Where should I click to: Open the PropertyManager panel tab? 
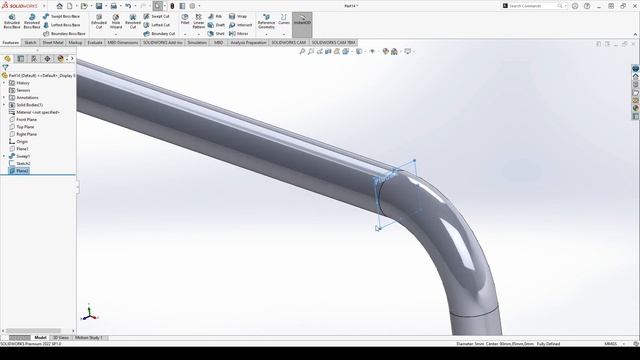(x=21, y=59)
